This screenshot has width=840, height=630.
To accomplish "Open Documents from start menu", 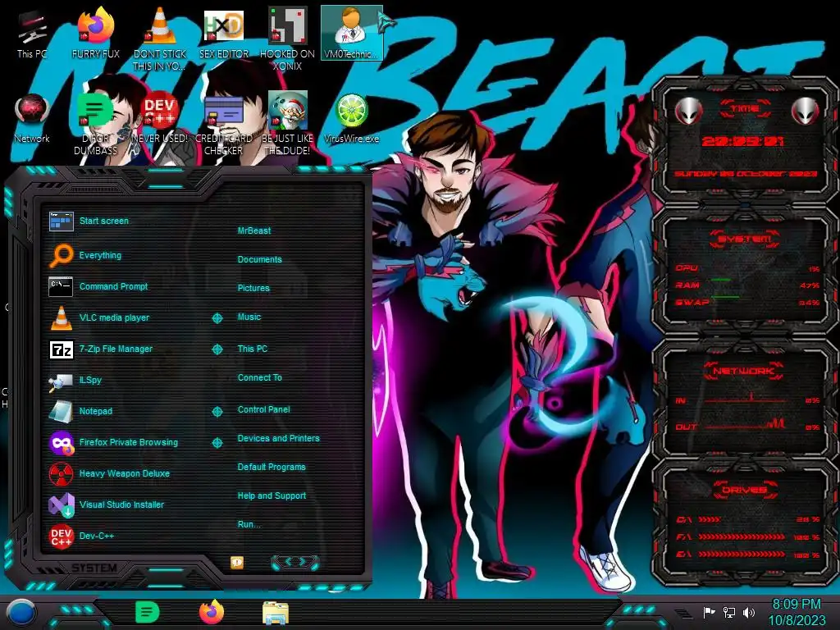I will [259, 259].
